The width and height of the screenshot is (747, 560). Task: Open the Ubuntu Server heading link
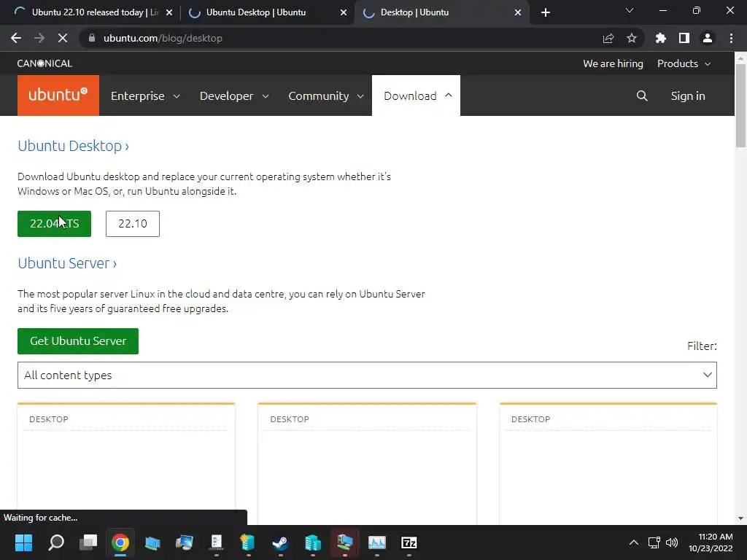(67, 263)
